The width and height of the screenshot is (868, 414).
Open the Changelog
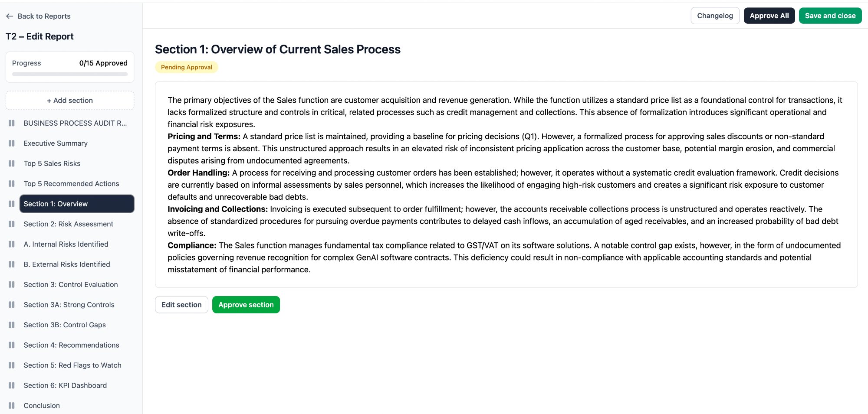715,16
